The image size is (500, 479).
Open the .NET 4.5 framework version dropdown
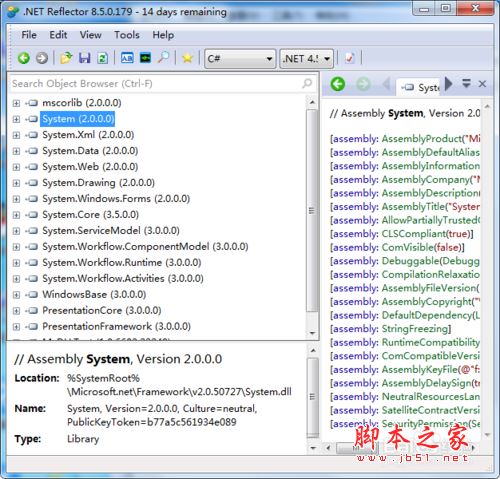click(306, 59)
